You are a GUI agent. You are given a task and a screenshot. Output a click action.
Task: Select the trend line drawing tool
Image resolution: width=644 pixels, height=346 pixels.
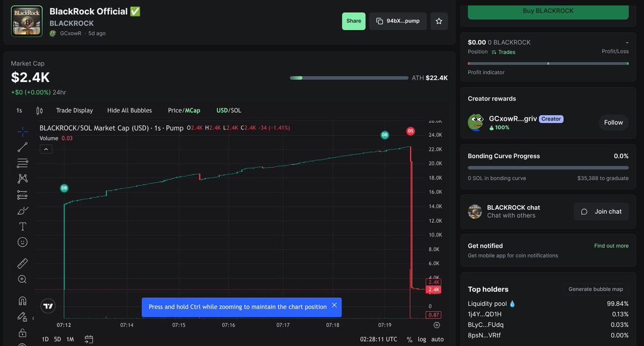pyautogui.click(x=23, y=147)
